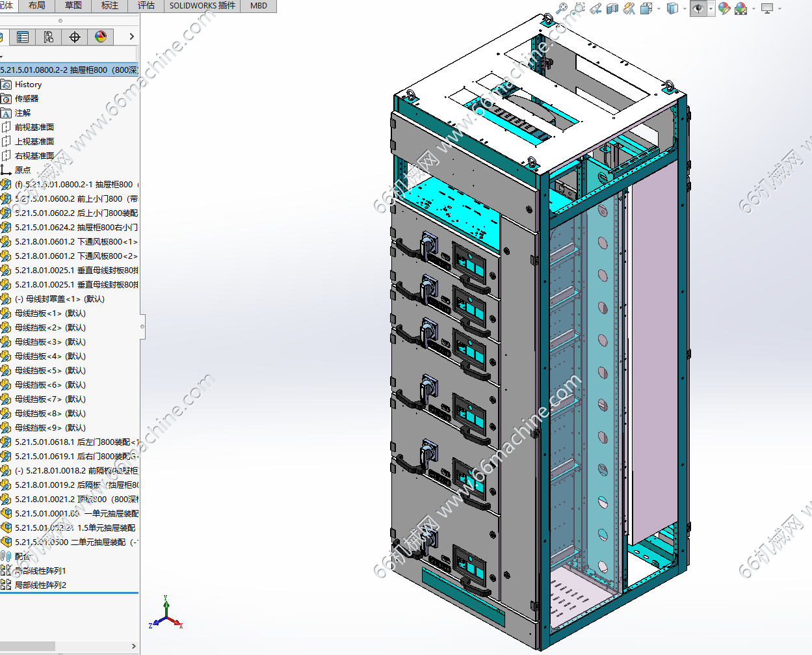Click the View Settings monitor icon

pyautogui.click(x=768, y=8)
